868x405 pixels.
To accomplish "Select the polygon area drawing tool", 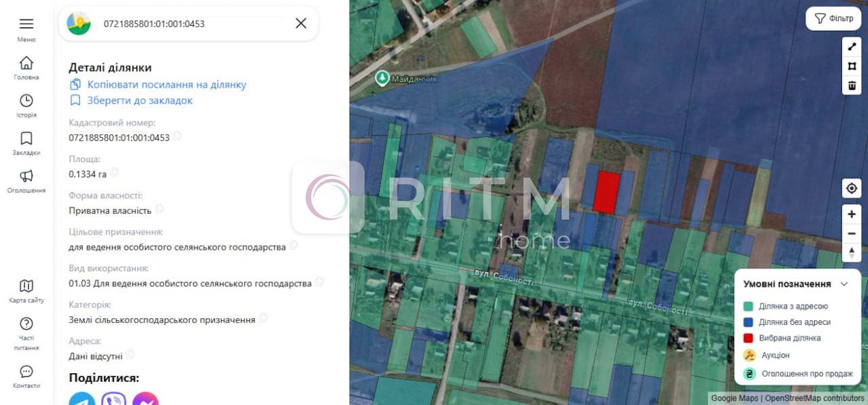I will tap(852, 66).
